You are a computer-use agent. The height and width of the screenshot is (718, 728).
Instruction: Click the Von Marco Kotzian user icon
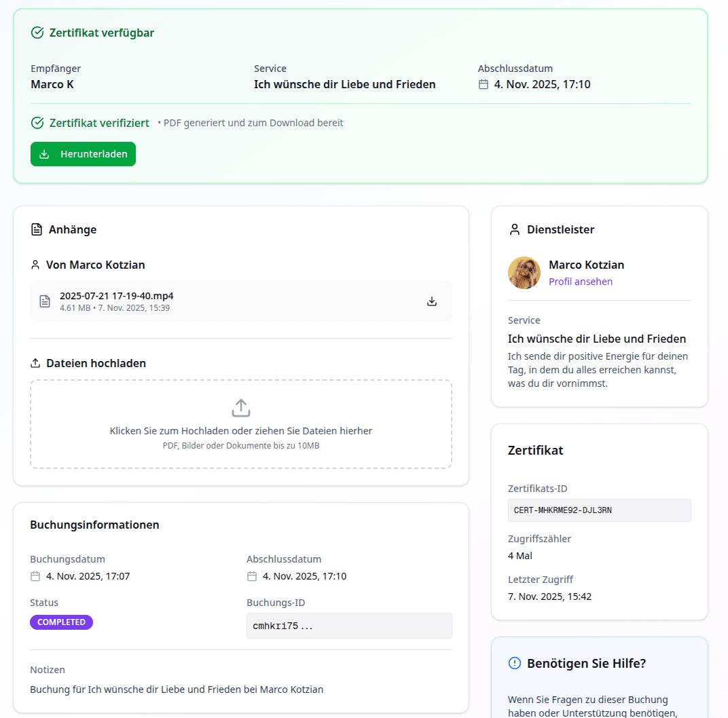pos(36,265)
